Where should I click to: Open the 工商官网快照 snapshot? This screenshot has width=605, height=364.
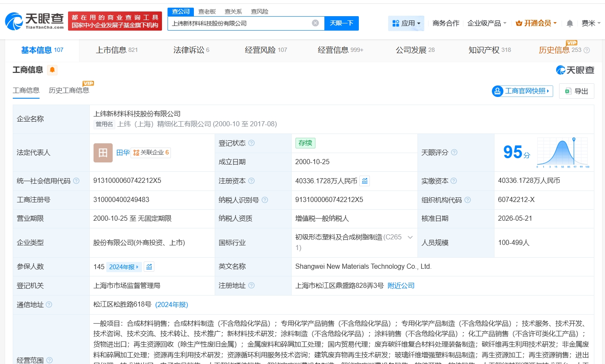522,91
